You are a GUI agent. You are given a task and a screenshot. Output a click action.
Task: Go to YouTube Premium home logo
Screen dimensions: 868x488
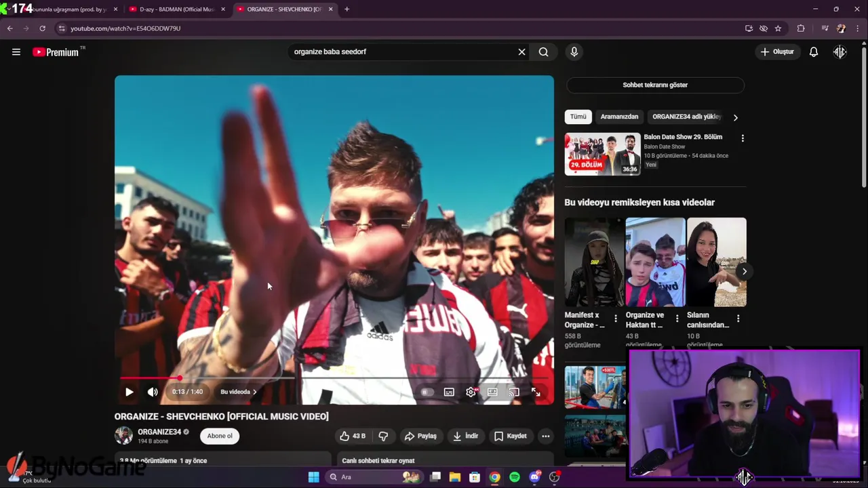[x=56, y=52]
